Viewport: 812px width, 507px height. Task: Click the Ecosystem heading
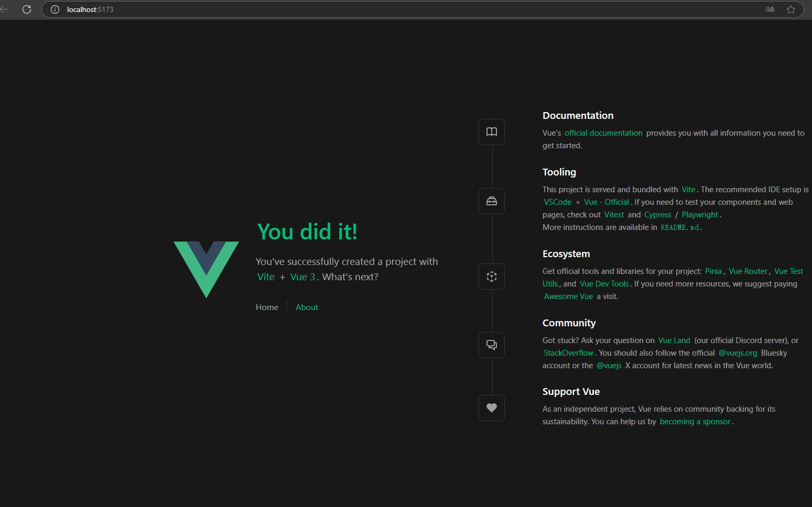(x=566, y=254)
